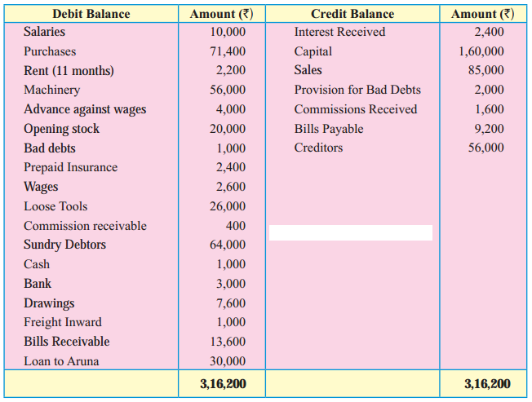
Task: Click the Interest Received label
Action: (339, 32)
